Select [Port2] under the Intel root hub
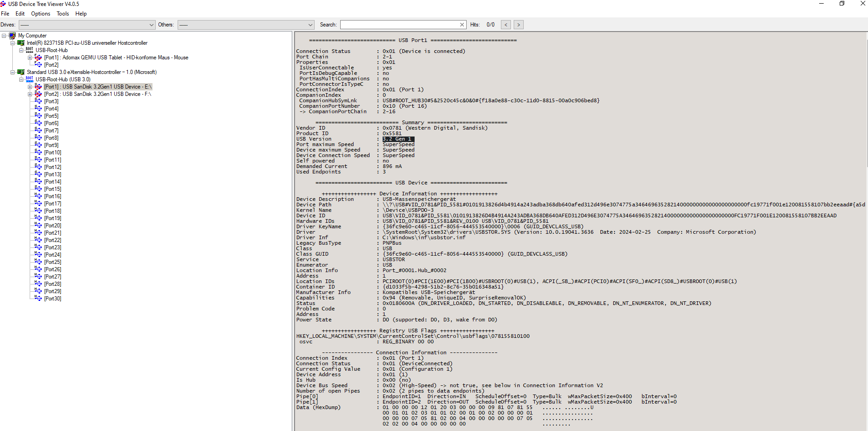 click(51, 65)
